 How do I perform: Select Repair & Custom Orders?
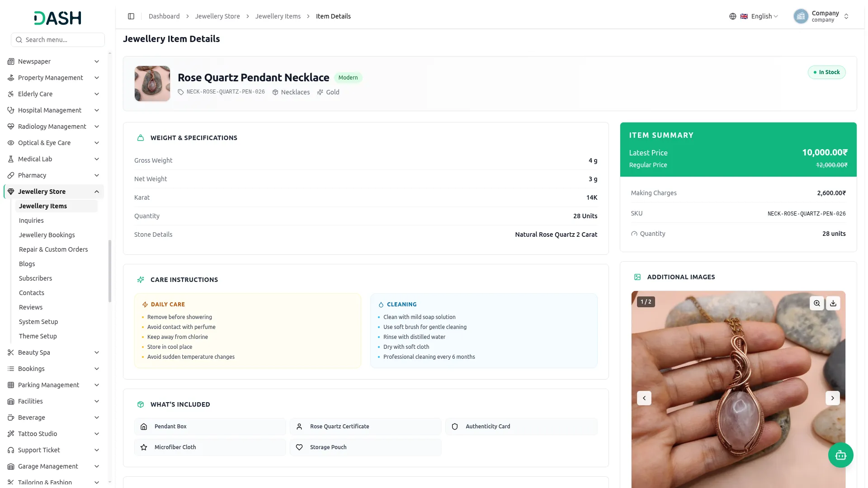(x=53, y=249)
